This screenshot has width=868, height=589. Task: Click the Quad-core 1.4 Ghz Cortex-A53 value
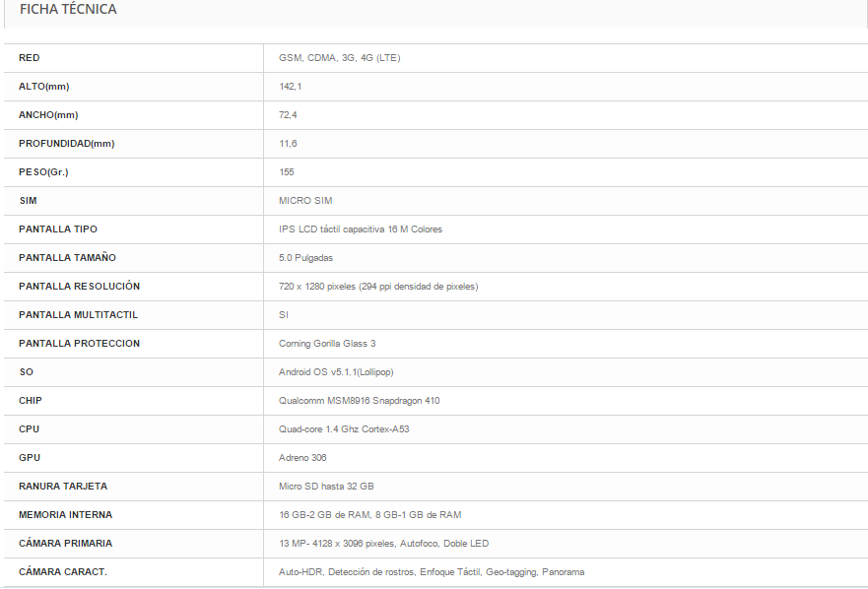pos(344,429)
